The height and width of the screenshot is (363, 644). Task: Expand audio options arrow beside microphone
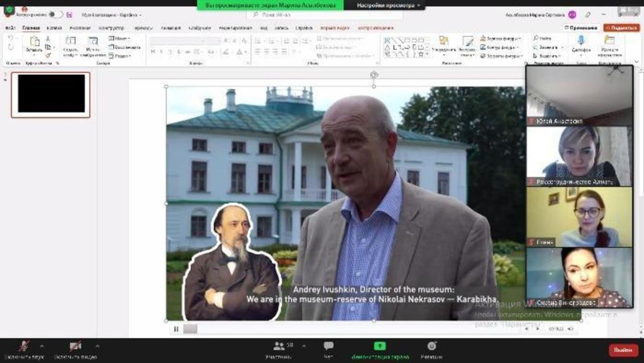tap(42, 346)
